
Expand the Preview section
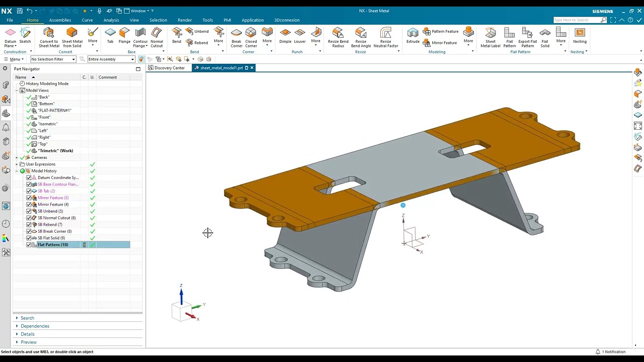pos(28,342)
